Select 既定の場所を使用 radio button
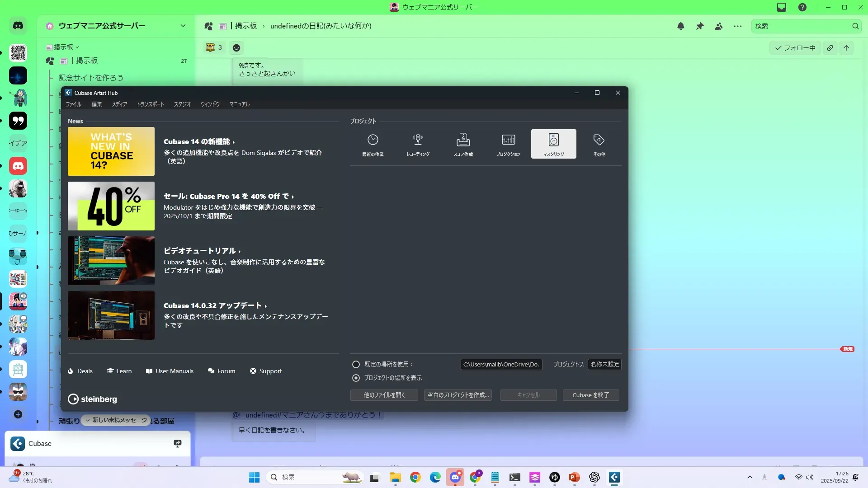 coord(356,364)
